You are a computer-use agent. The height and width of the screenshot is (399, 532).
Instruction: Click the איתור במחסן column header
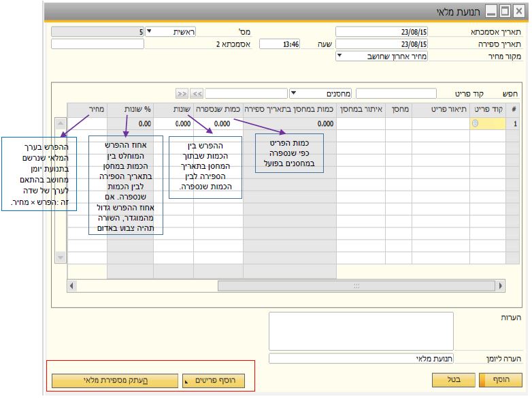click(x=361, y=110)
